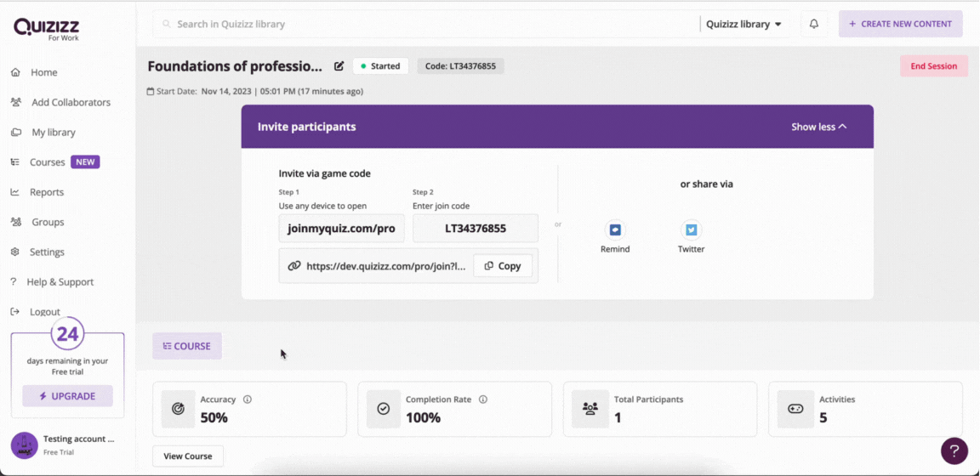Click Completion Rate info icon

tap(483, 399)
